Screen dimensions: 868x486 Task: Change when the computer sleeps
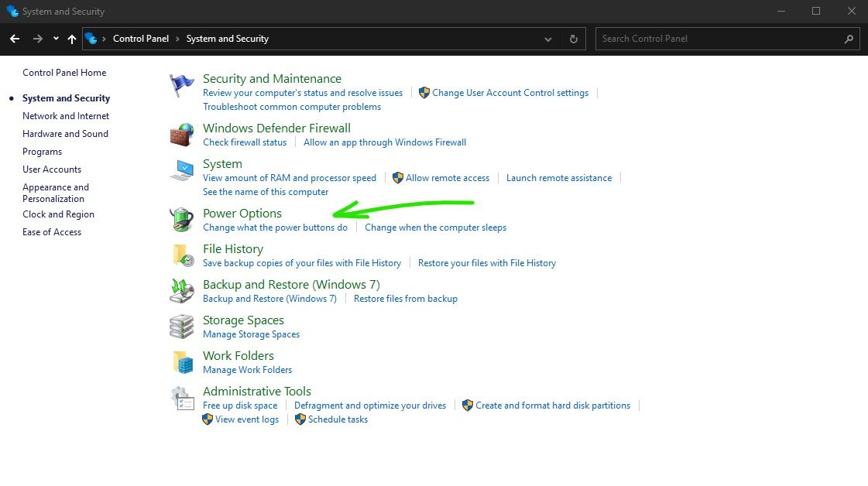click(436, 228)
